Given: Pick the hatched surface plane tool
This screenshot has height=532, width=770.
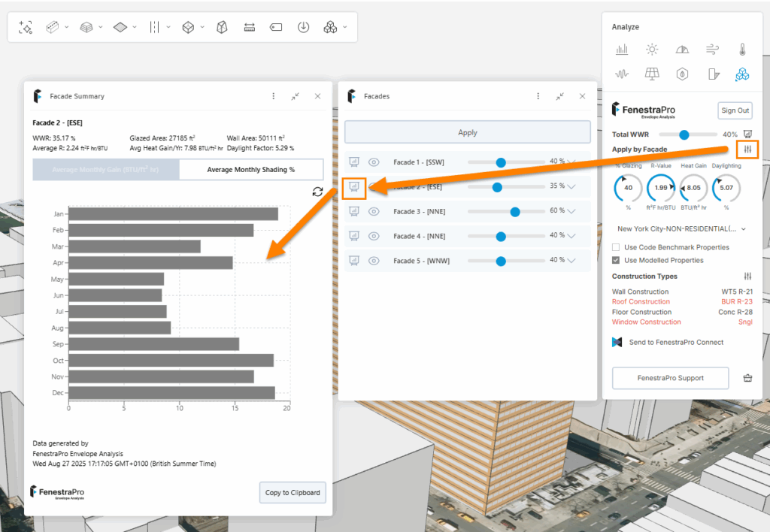Looking at the screenshot, I should 120,28.
